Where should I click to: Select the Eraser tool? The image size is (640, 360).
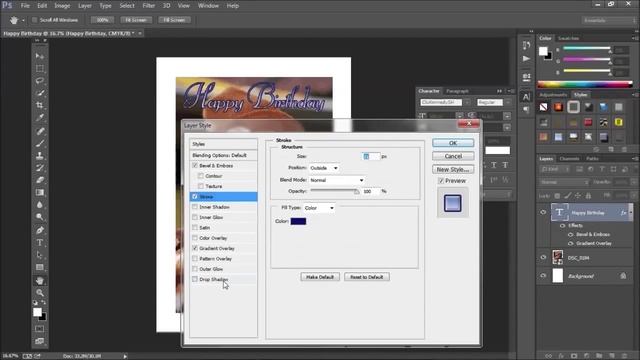[x=40, y=180]
